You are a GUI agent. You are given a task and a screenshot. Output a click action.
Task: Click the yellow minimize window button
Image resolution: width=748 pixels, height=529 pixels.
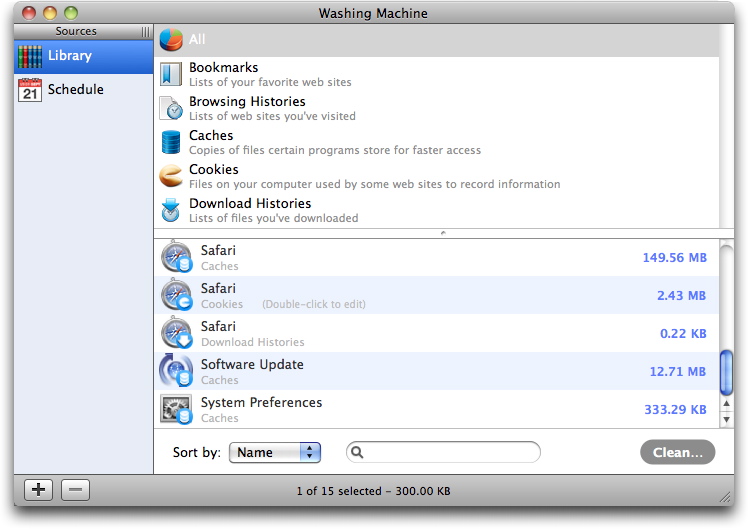(50, 13)
